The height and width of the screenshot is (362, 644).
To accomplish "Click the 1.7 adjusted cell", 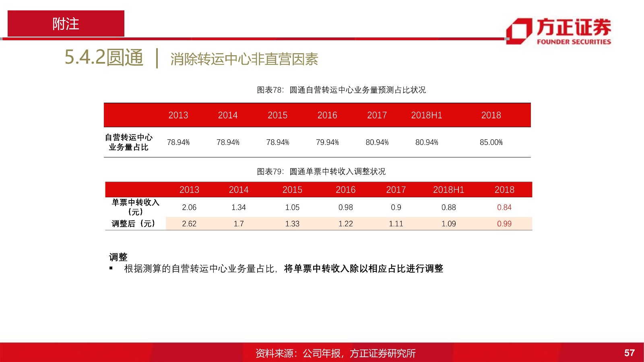I will point(239,223).
